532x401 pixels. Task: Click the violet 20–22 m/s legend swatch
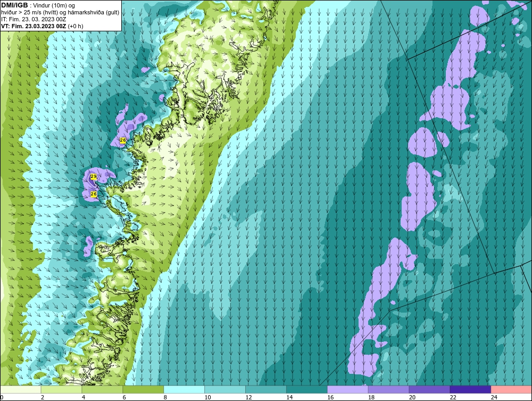[429, 389]
